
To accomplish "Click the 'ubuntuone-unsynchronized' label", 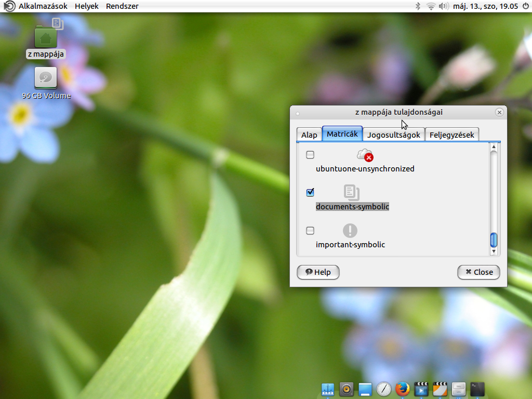I will 365,169.
